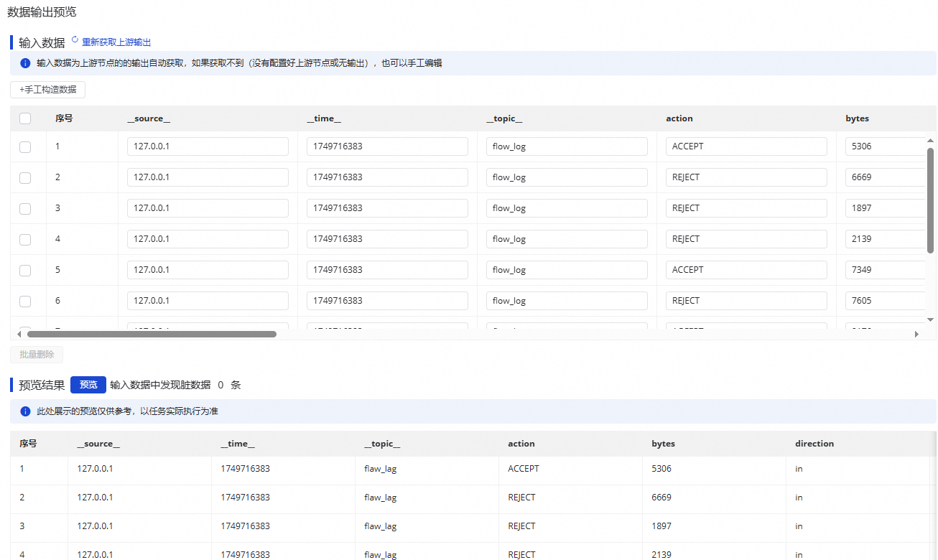
Task: Focus the __source__ field in input row 1
Action: click(x=208, y=146)
